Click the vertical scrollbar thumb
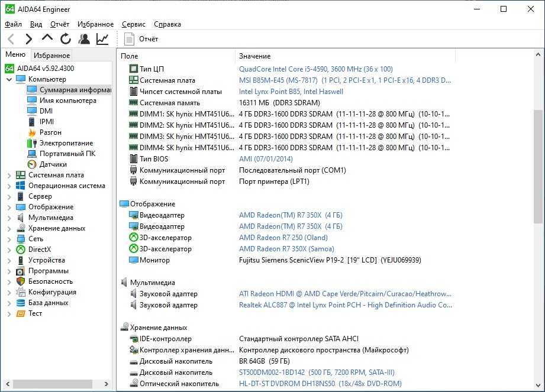Viewport: 545px width, 392px height. click(538, 166)
